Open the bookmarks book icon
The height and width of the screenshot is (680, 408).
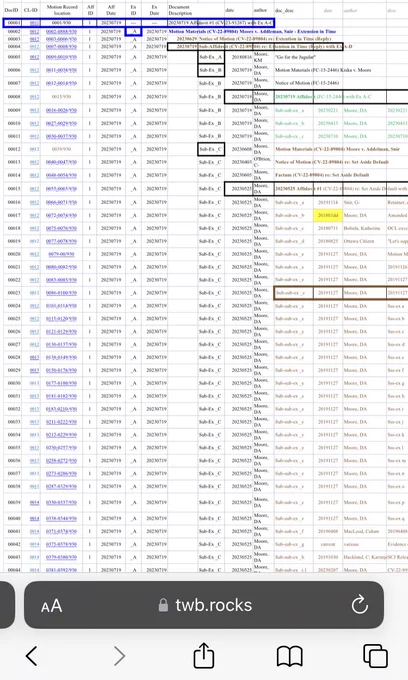(x=290, y=656)
